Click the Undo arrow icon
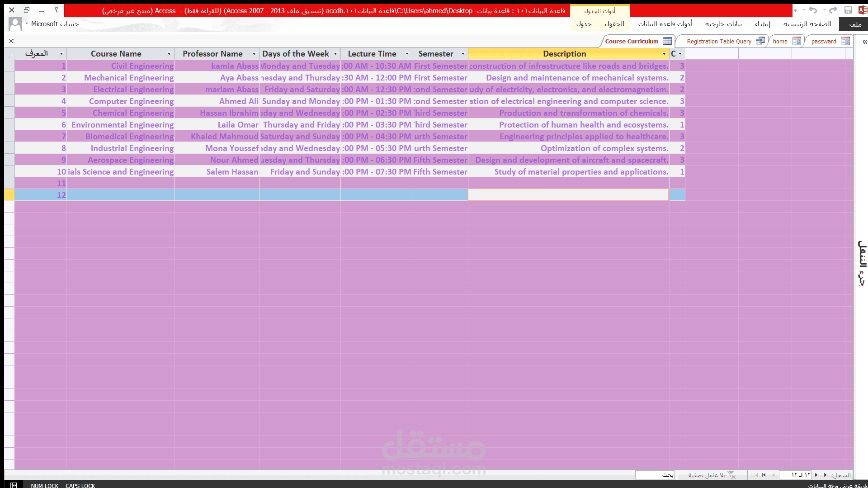The height and width of the screenshot is (488, 868). [x=813, y=10]
